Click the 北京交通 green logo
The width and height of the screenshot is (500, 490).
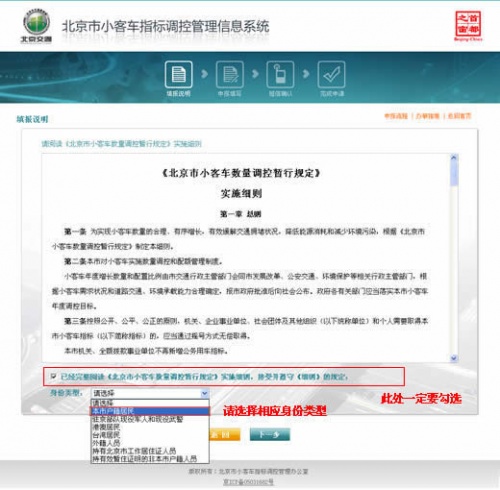point(36,26)
